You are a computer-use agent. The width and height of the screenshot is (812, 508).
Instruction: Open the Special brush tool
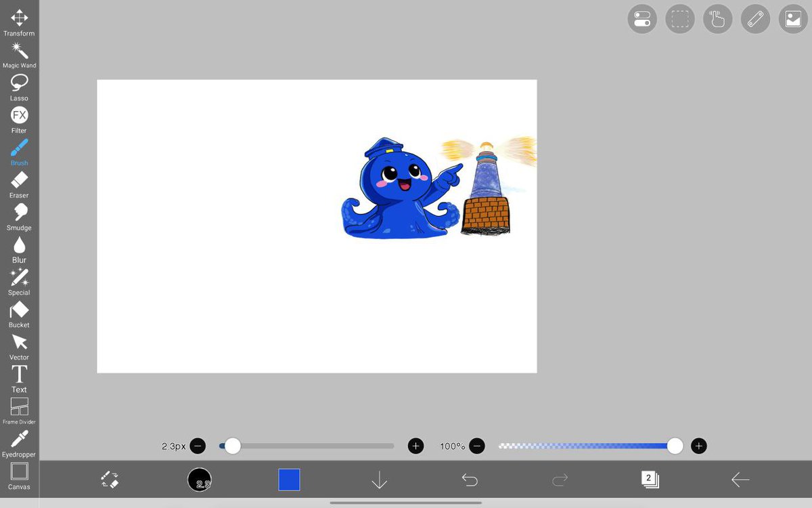click(x=19, y=282)
